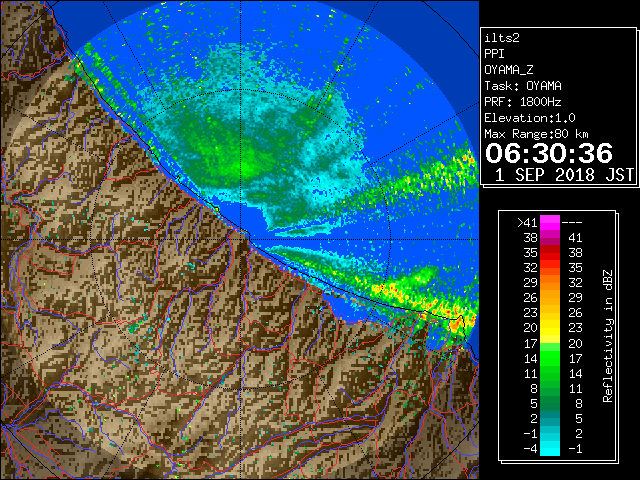This screenshot has width=640, height=480.
Task: Click the magenta '>41' legend color swatch
Action: 550,223
